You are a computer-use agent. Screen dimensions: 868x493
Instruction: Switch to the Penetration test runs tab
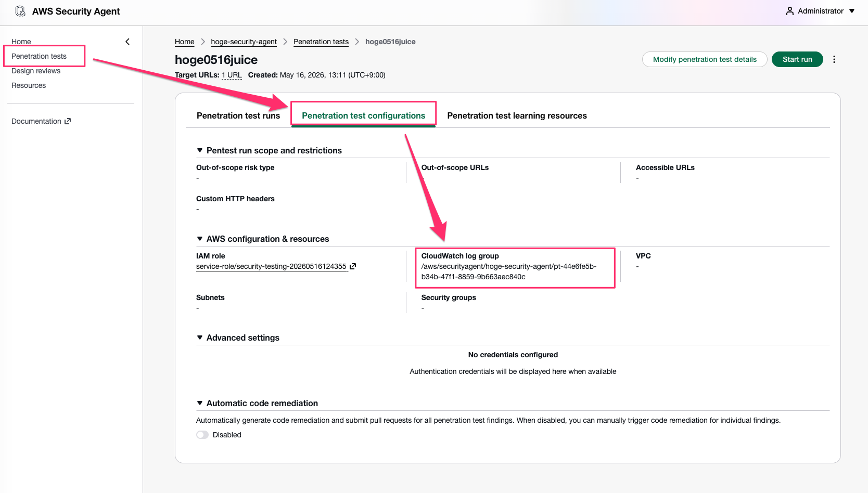pos(238,115)
